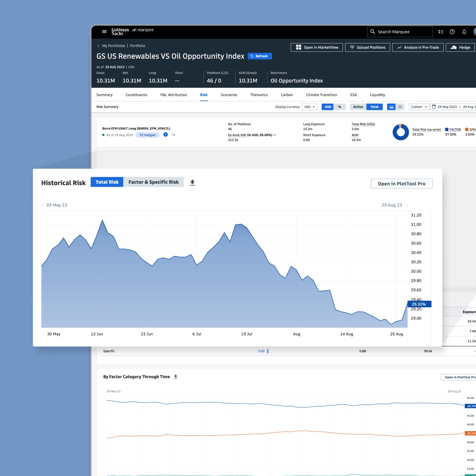This screenshot has height=476, width=476.
Task: Click the Barra EFM USALT Long model name
Action: tap(136, 128)
